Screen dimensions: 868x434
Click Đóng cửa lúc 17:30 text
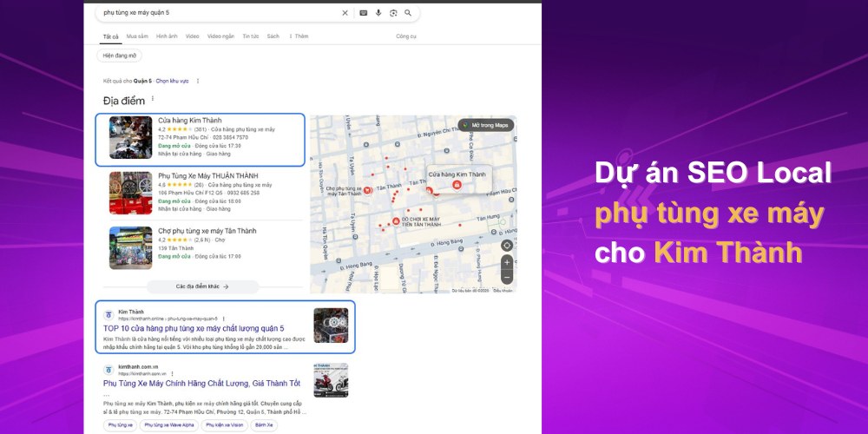[218, 146]
